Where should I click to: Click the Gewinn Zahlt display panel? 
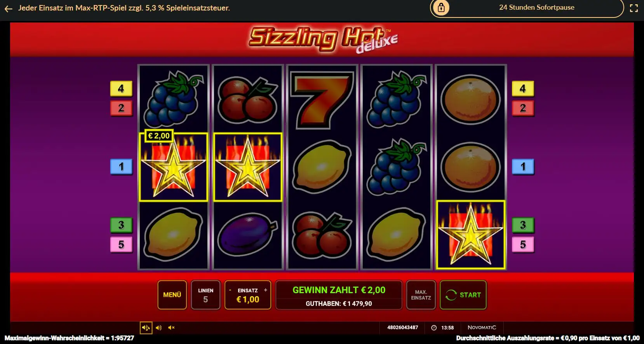tap(339, 295)
